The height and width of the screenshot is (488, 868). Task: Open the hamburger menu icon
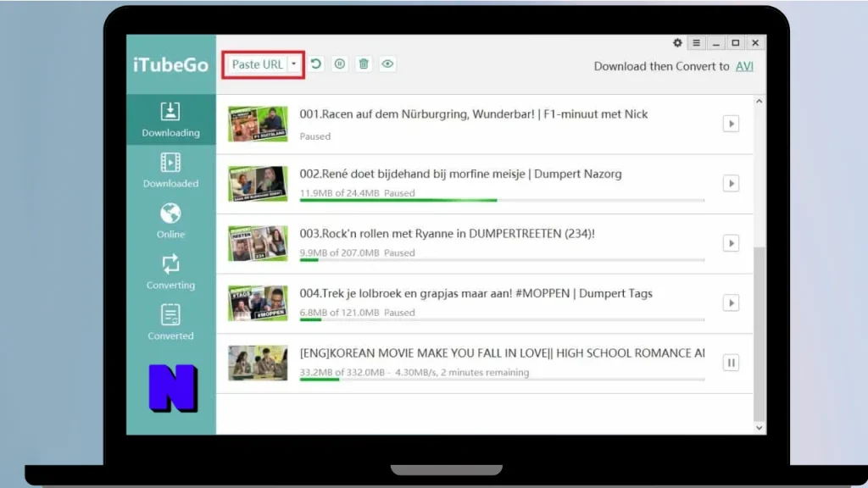[x=697, y=42]
